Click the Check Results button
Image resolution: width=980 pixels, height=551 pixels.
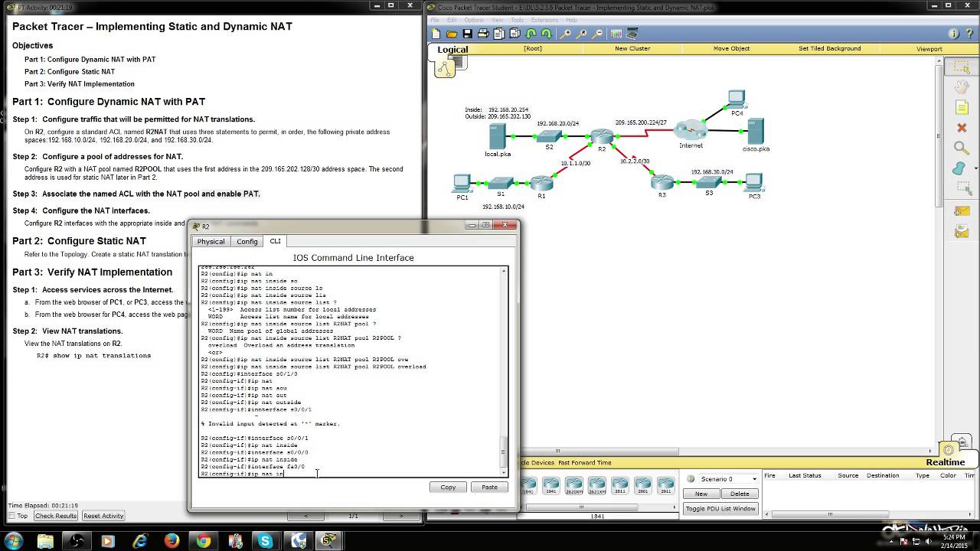[56, 516]
